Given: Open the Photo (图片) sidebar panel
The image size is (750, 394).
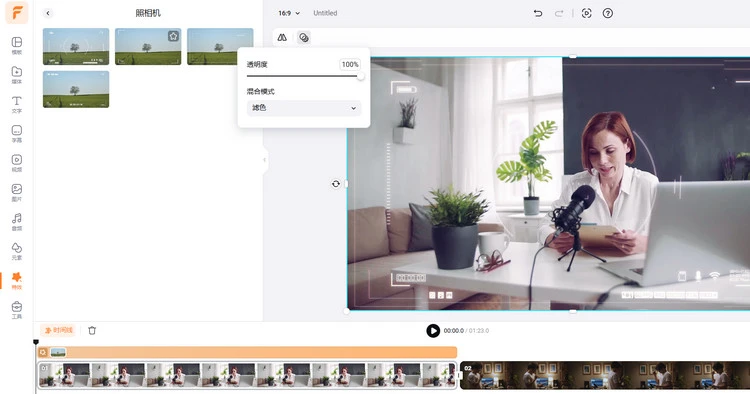Looking at the screenshot, I should click(x=17, y=192).
